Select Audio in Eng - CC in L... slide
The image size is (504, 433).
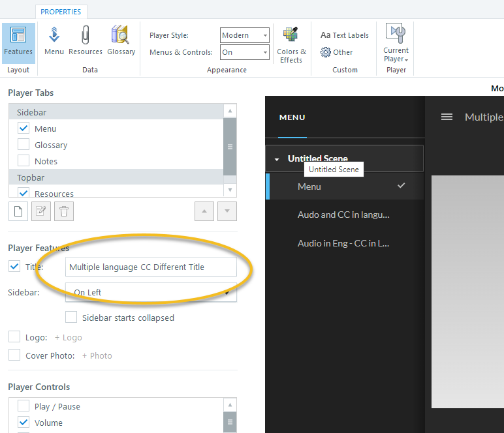click(x=345, y=243)
